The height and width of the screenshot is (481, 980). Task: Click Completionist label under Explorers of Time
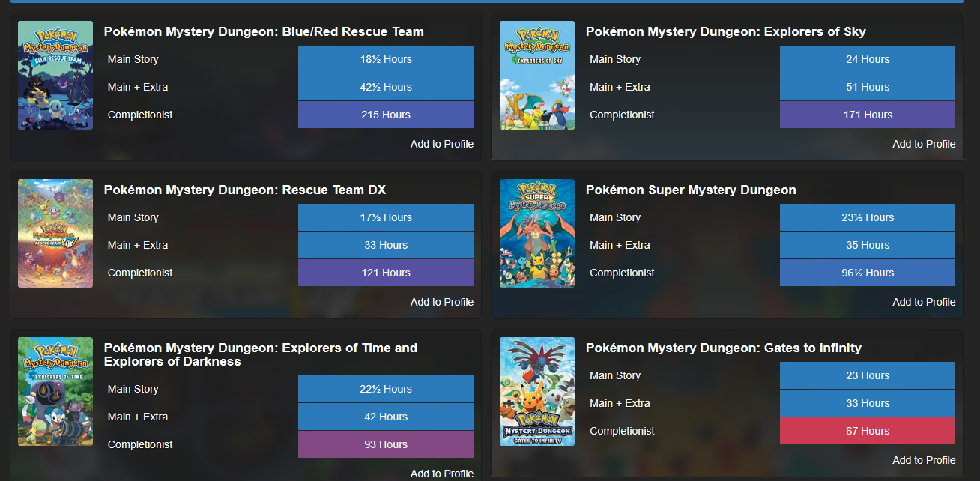point(140,444)
